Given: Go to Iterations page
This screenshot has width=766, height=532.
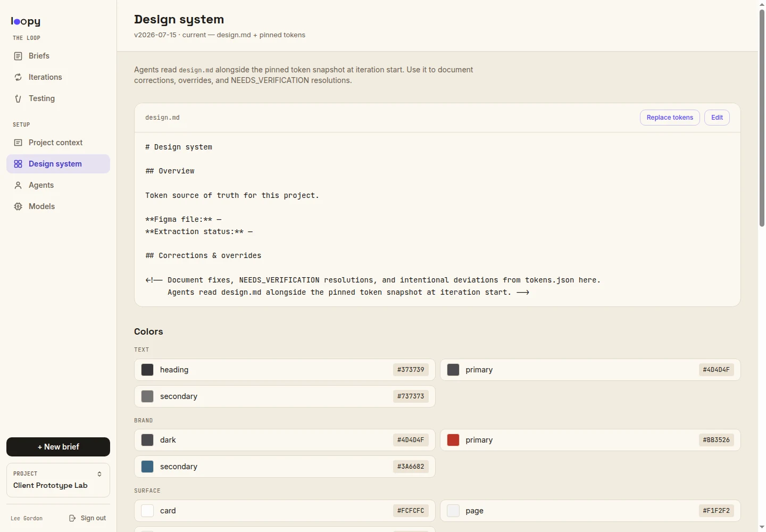Looking at the screenshot, I should pos(58,77).
